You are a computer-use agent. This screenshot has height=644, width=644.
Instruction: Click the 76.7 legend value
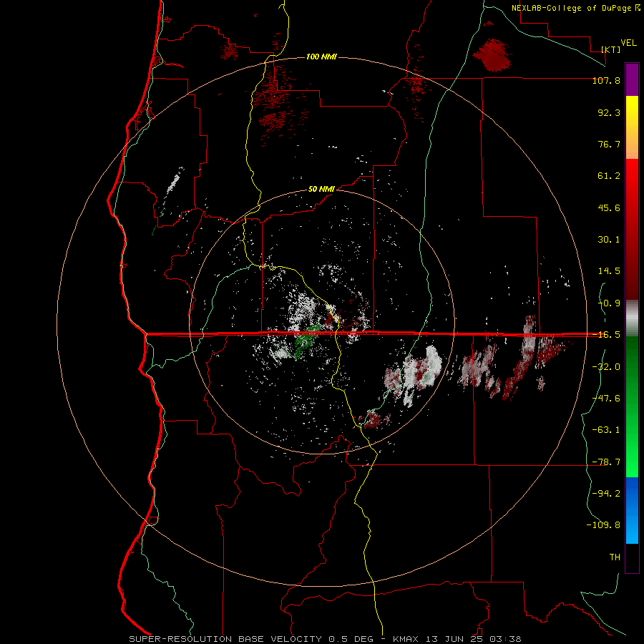pos(609,144)
